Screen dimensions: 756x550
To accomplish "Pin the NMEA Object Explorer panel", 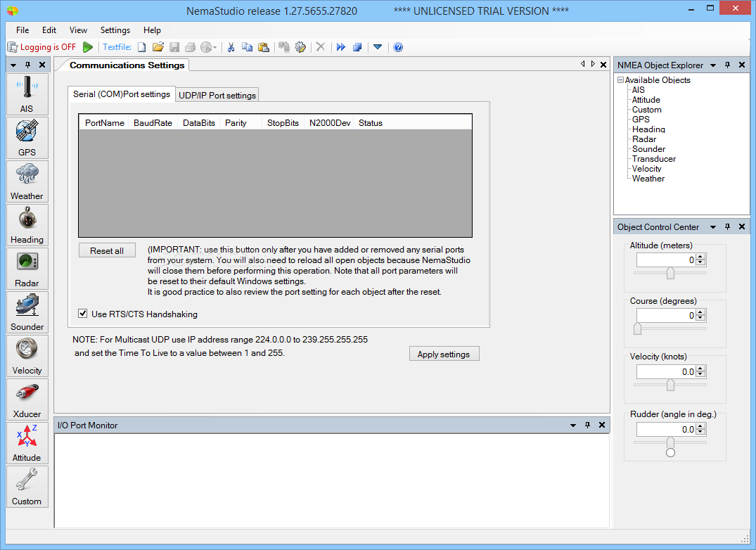I will tap(728, 65).
